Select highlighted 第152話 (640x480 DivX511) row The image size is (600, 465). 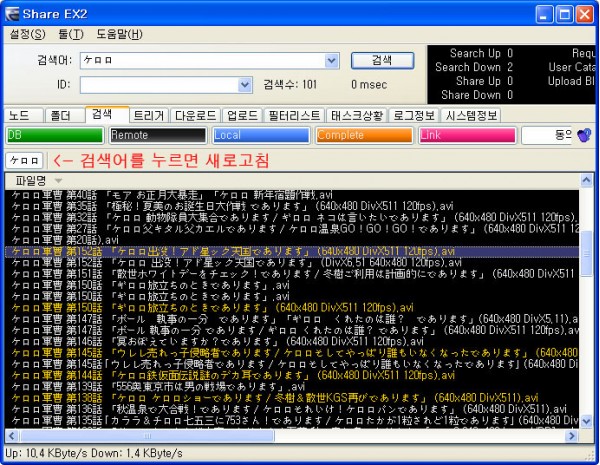(292, 251)
